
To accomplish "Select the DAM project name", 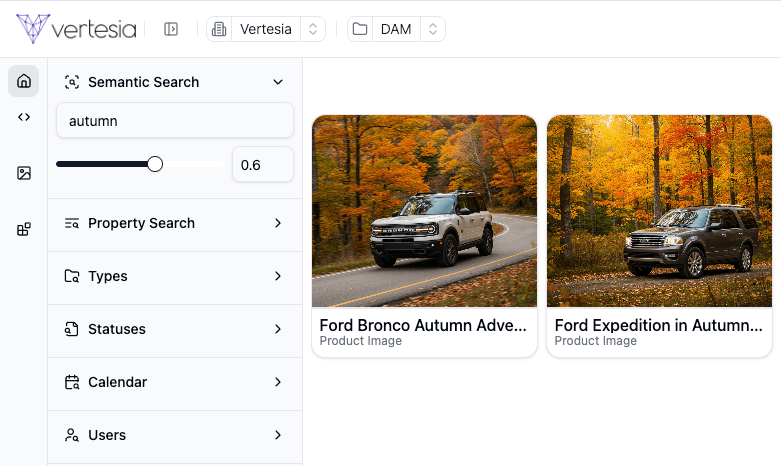I will point(396,29).
